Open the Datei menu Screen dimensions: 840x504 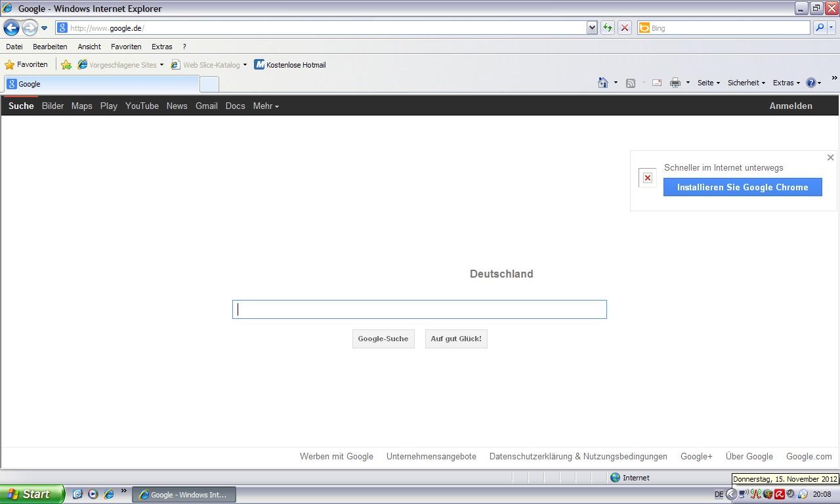[14, 47]
